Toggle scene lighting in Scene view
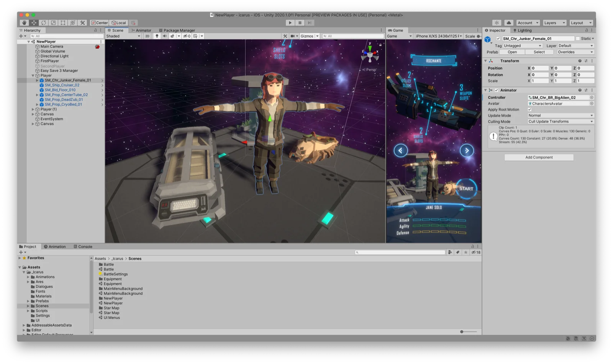Viewport: 613px width, 364px height. click(x=157, y=36)
